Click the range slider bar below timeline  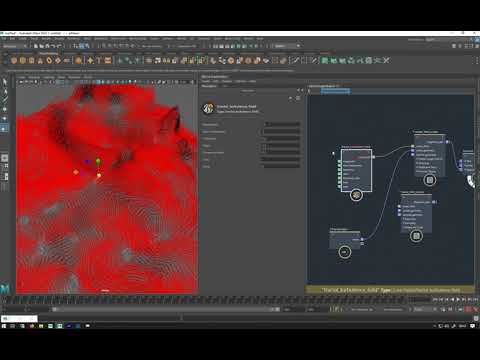tap(166, 309)
